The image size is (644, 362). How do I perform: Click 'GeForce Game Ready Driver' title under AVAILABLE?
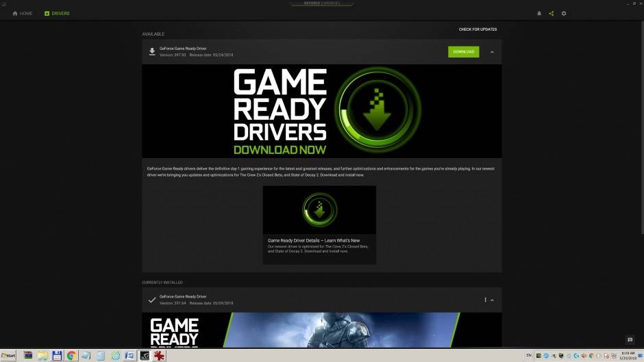coord(183,49)
